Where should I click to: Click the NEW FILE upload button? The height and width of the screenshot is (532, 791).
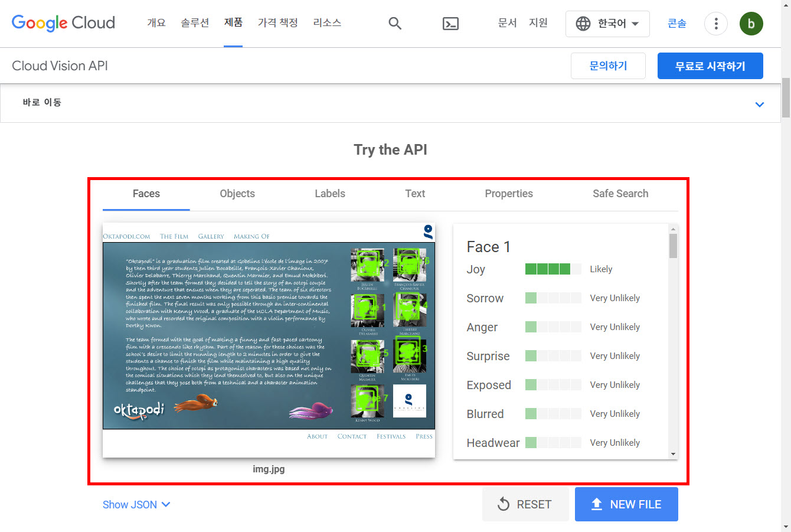626,504
